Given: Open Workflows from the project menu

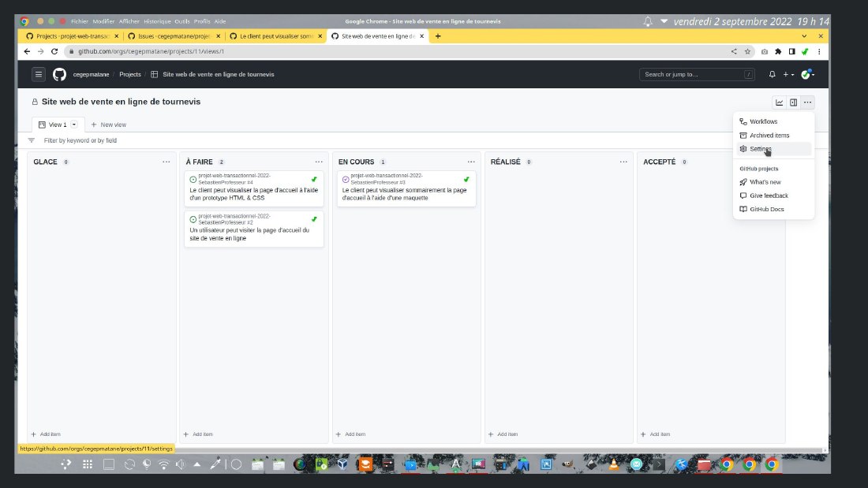Looking at the screenshot, I should [773, 121].
